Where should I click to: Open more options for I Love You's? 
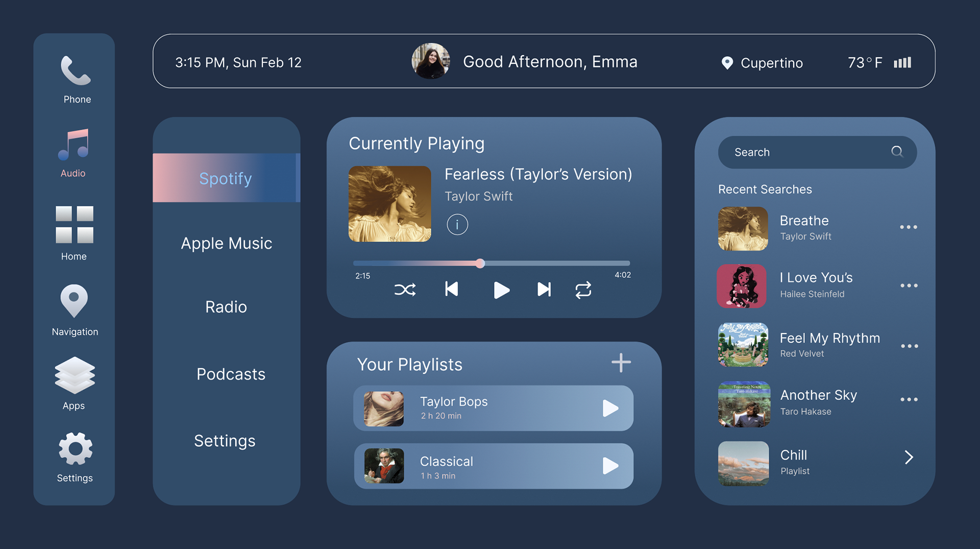909,285
